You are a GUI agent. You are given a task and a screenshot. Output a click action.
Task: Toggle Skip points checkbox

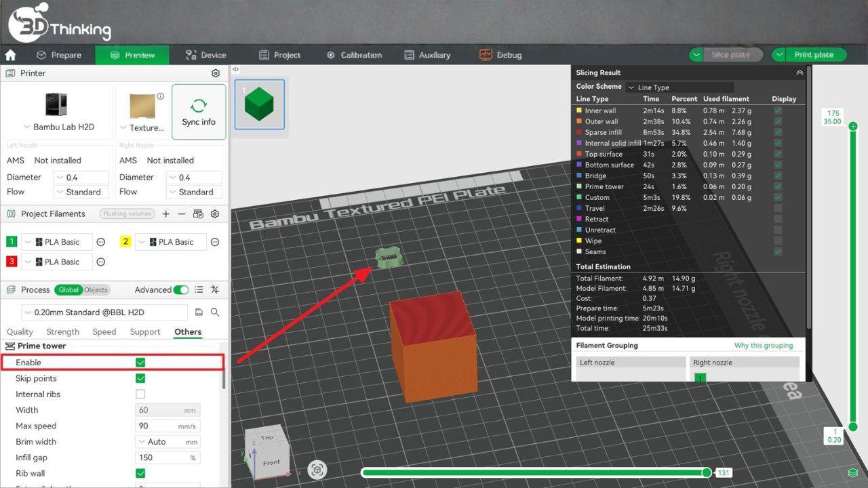point(140,378)
